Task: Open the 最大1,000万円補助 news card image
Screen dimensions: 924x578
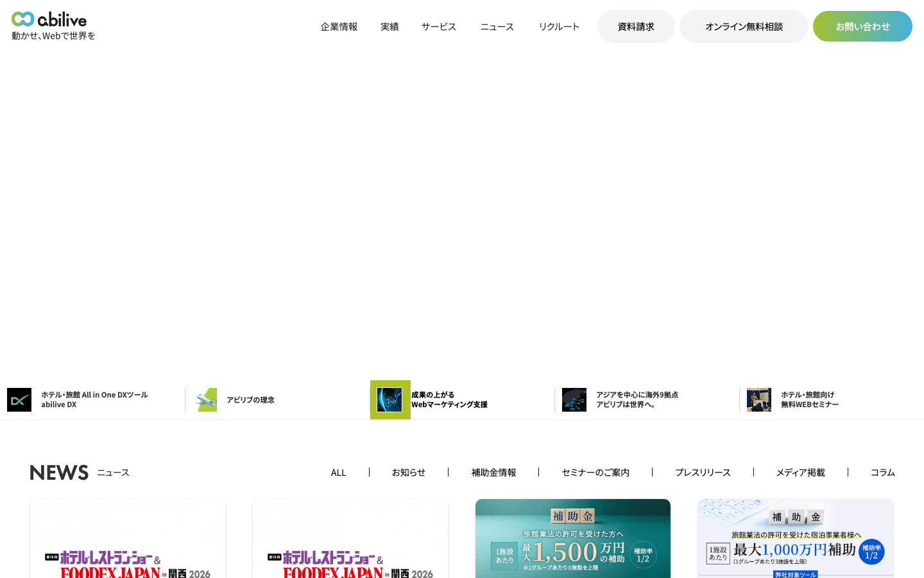Action: (x=796, y=538)
